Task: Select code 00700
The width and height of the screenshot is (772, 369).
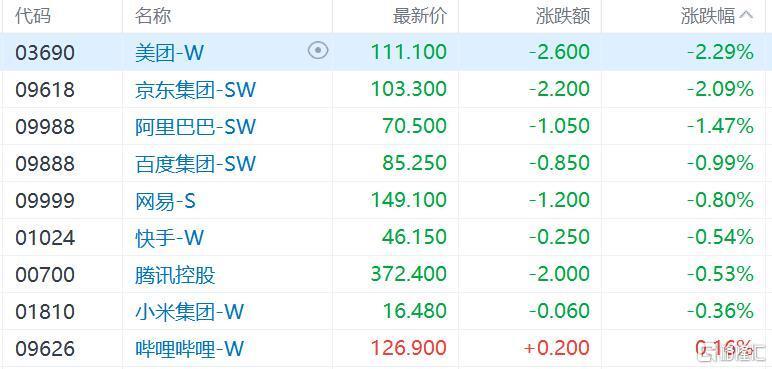Action: click(x=45, y=274)
